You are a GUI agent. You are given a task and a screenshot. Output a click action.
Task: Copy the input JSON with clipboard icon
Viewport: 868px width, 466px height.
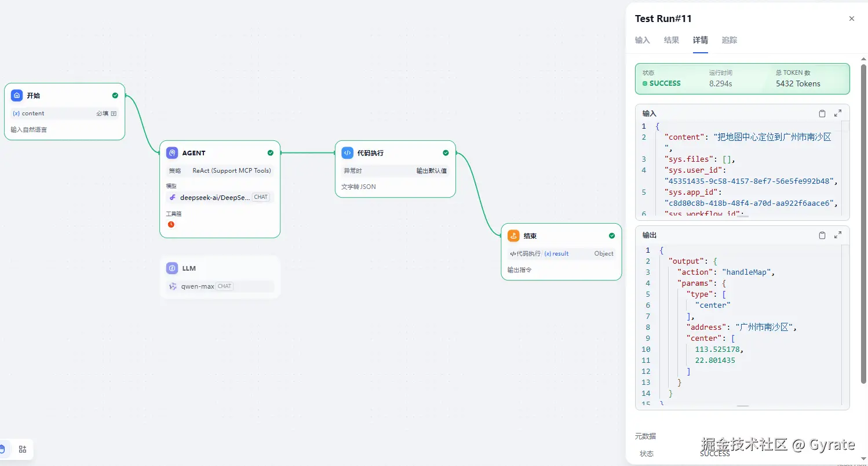(x=822, y=114)
